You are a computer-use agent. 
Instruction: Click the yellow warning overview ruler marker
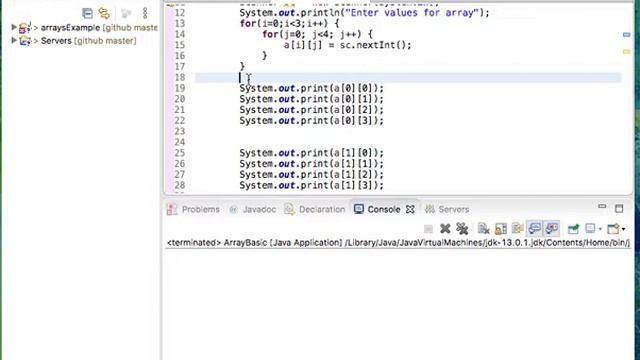point(627,52)
